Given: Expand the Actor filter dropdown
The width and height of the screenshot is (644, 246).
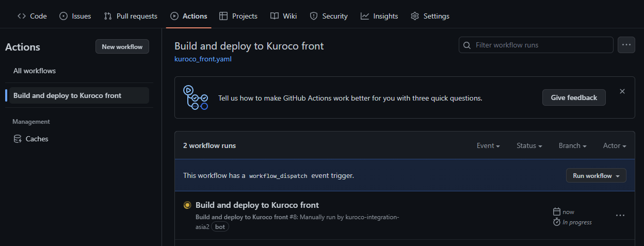Looking at the screenshot, I should (615, 146).
